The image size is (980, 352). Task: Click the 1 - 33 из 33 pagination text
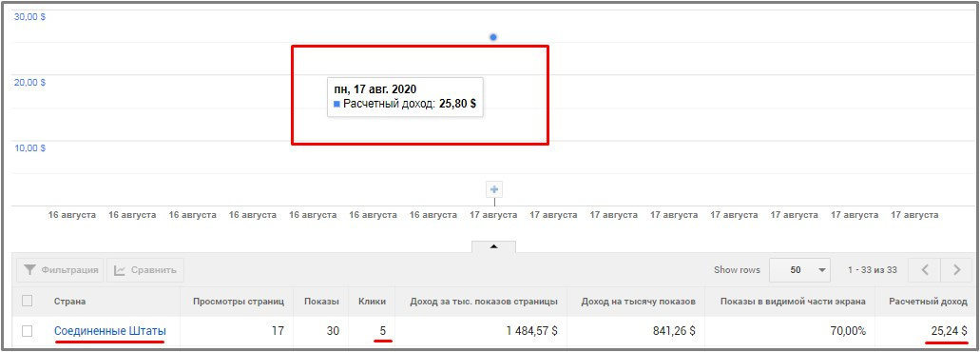coord(873,270)
